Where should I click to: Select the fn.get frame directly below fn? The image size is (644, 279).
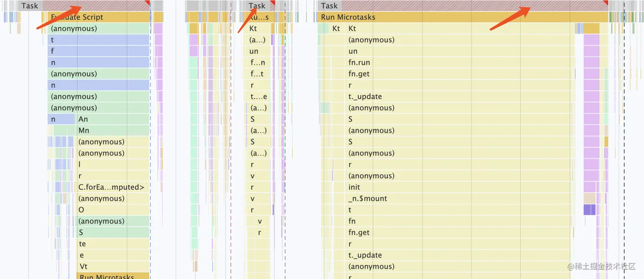[458, 233]
